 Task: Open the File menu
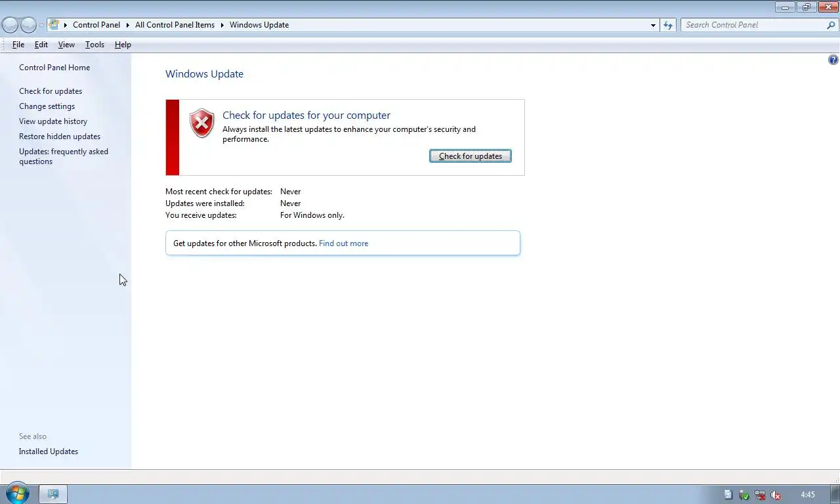[x=18, y=45]
